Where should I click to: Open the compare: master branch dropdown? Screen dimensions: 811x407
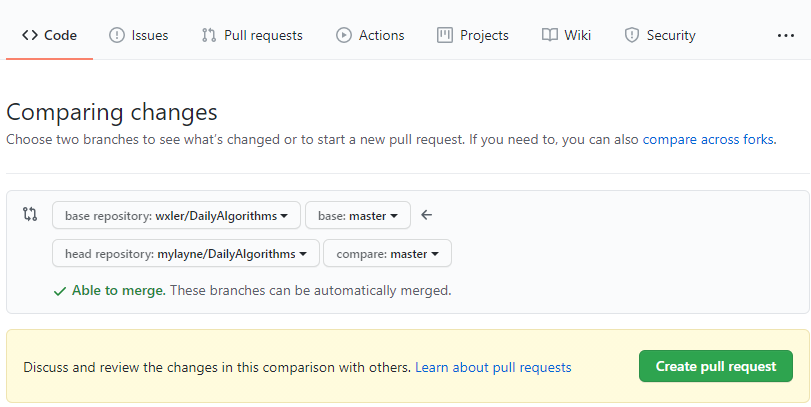coord(387,254)
